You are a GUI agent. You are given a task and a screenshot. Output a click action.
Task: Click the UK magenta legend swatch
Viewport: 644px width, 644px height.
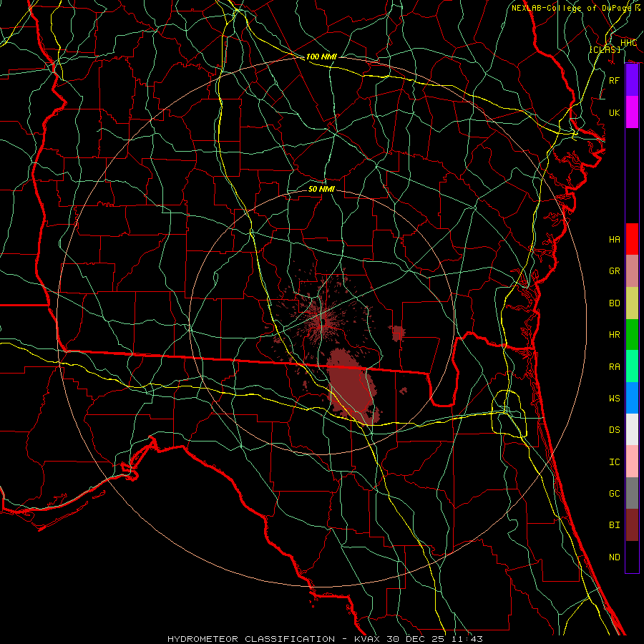[632, 112]
